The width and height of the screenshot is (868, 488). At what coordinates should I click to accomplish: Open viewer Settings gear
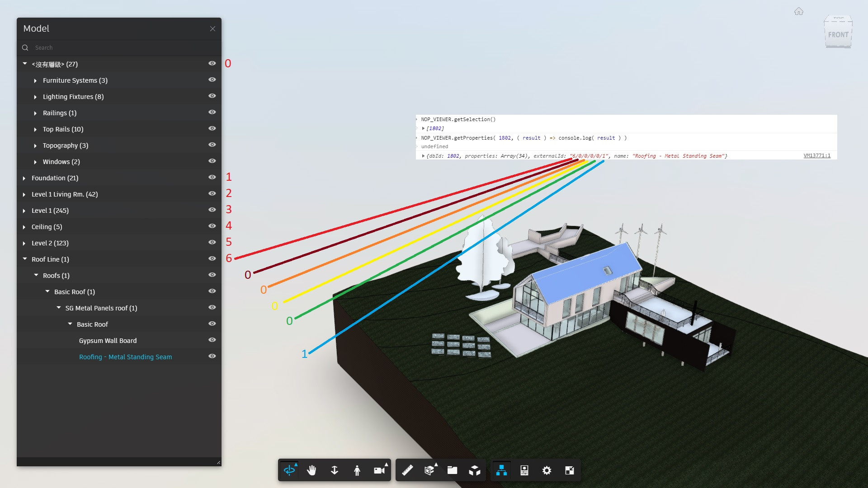pos(547,470)
